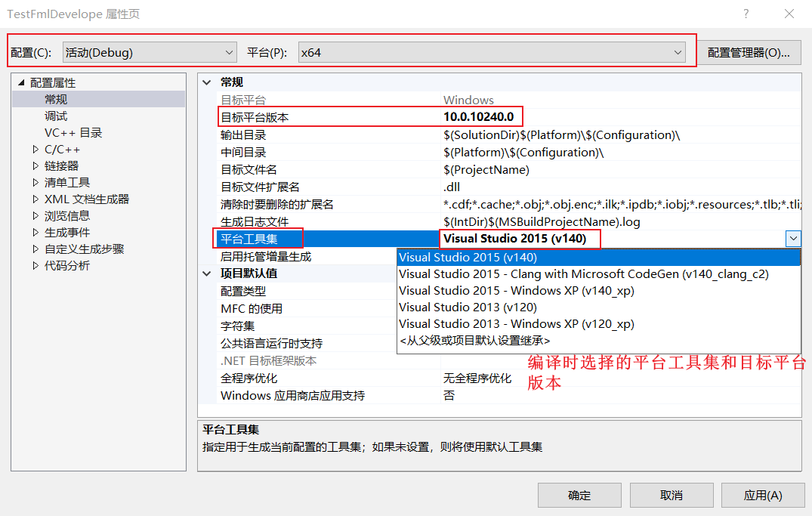Click the 10.0.10240.0 version value
The width and height of the screenshot is (812, 516).
tap(478, 117)
